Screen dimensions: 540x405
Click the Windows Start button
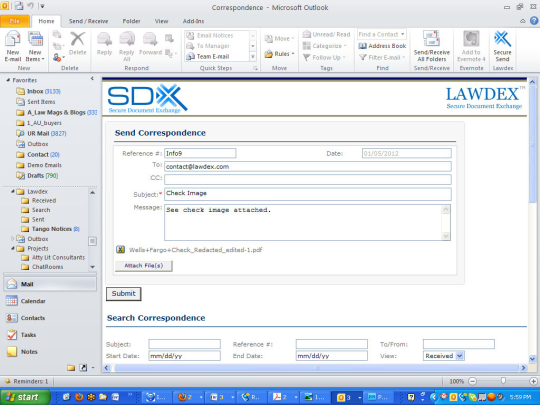click(25, 397)
